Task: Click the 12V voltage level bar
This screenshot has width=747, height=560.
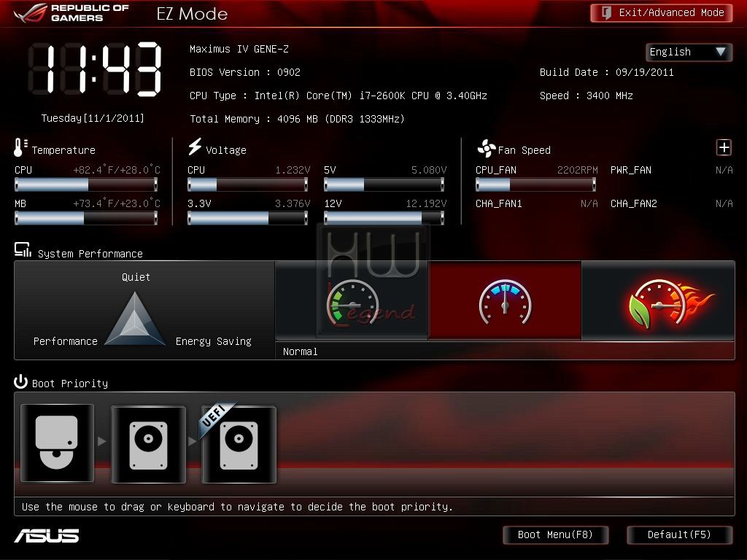Action: click(384, 218)
